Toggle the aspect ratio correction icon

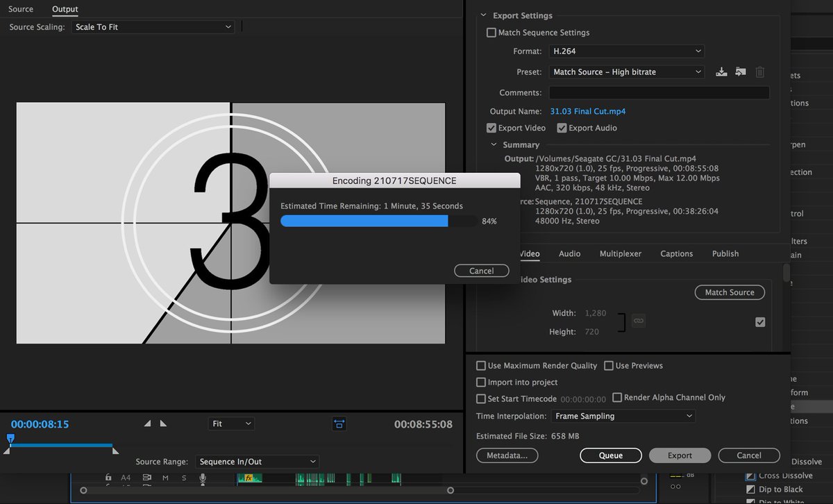coord(339,423)
